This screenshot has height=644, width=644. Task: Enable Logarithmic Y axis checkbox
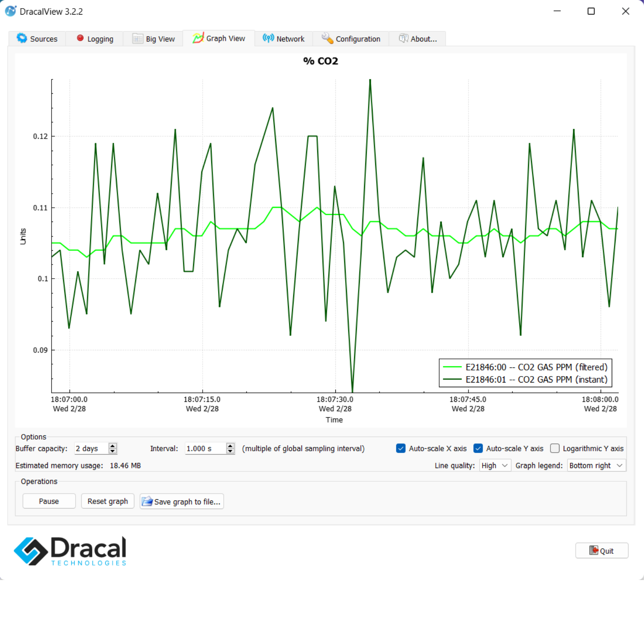(x=555, y=448)
